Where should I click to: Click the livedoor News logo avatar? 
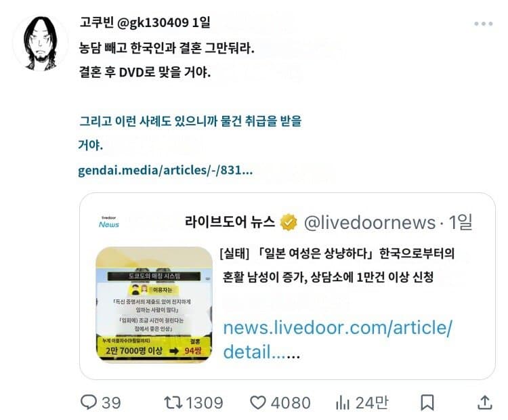point(109,222)
